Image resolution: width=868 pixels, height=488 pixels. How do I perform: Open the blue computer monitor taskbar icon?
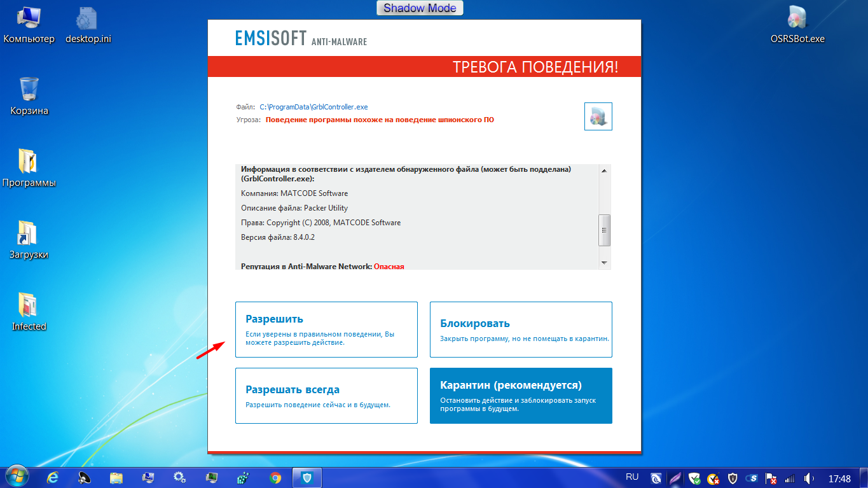click(x=148, y=477)
